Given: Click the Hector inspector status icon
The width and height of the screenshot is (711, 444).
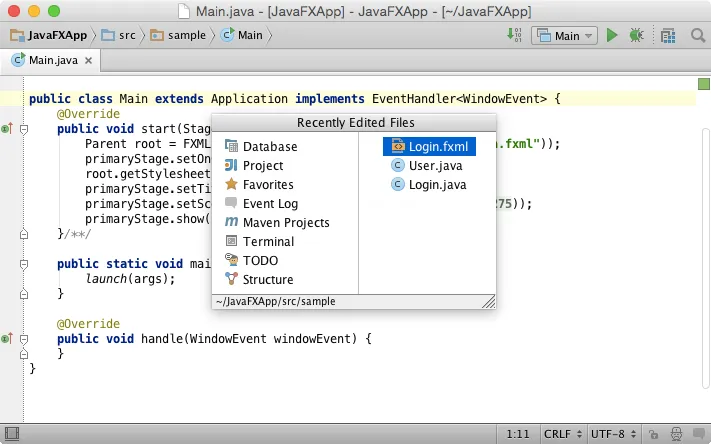Looking at the screenshot, I should pyautogui.click(x=676, y=434).
